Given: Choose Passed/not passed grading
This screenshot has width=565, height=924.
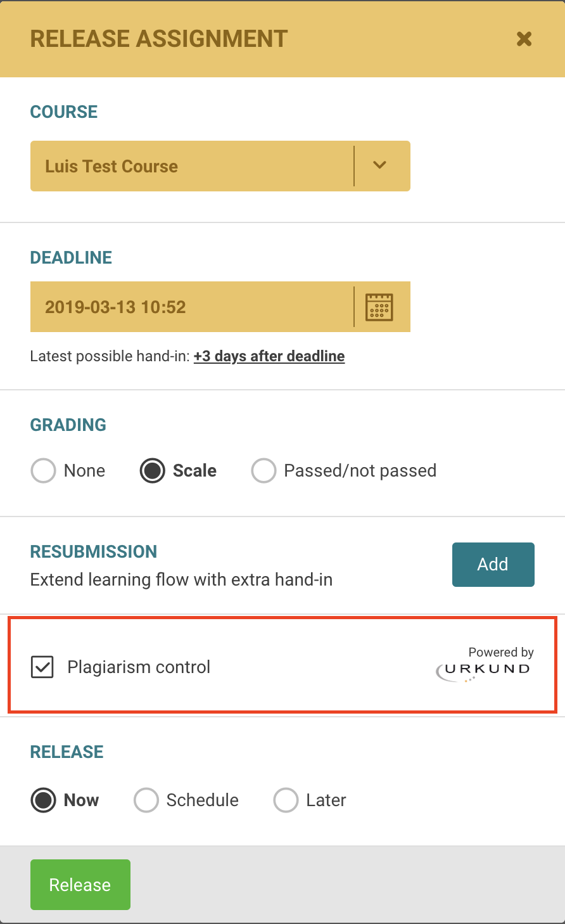Looking at the screenshot, I should tap(263, 471).
